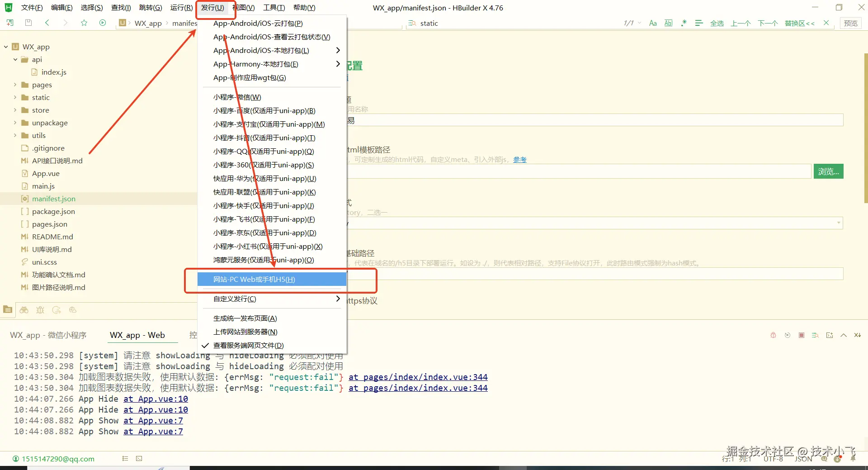
Task: Select 网站-PC Web或手机H5(H) publish option
Action: (272, 280)
